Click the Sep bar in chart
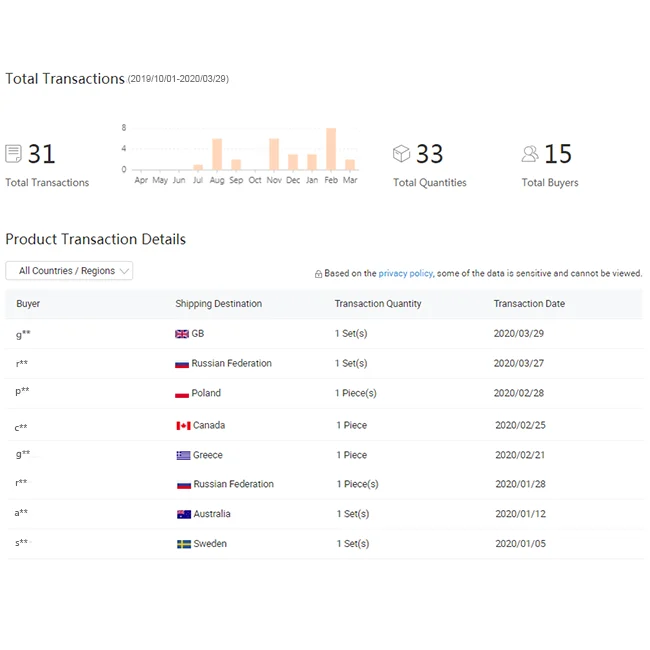The image size is (650, 650). point(236,165)
